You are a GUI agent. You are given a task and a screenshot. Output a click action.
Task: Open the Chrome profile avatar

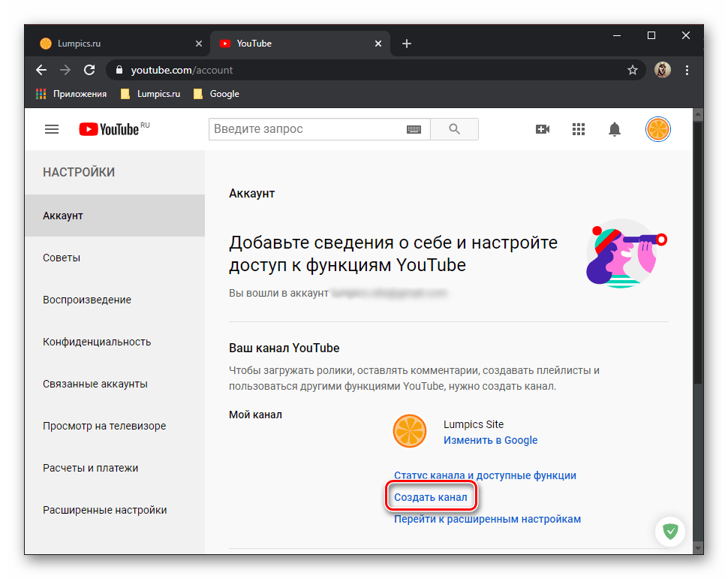pyautogui.click(x=663, y=70)
